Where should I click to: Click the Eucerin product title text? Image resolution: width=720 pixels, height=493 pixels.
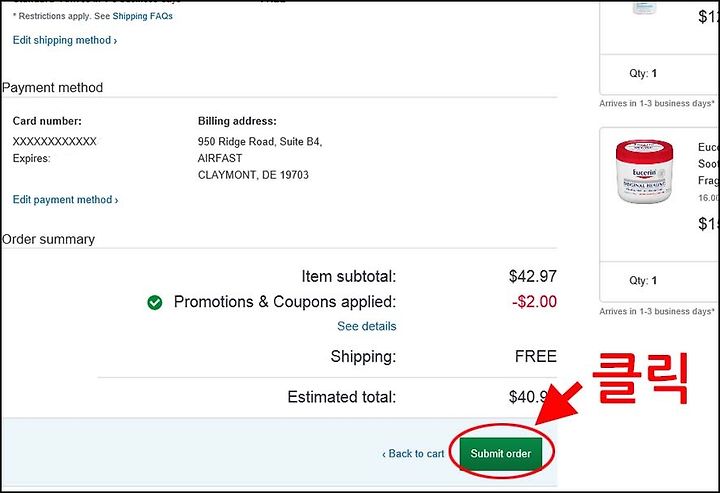[x=708, y=164]
